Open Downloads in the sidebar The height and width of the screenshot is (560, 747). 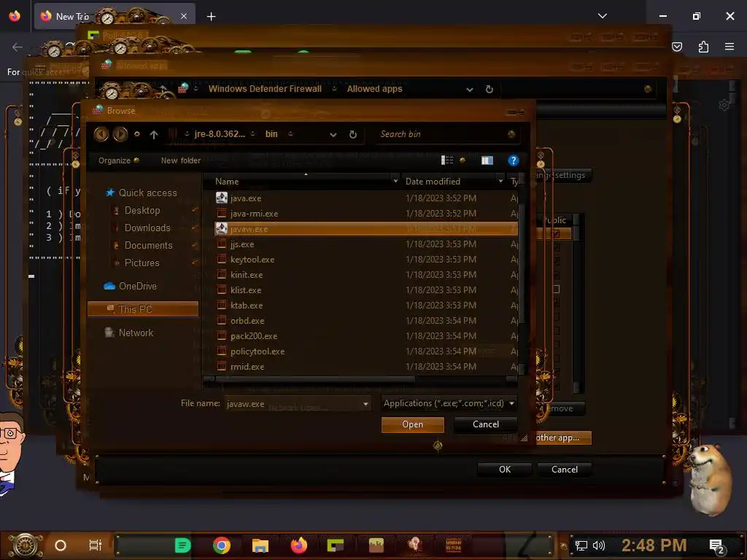click(147, 228)
